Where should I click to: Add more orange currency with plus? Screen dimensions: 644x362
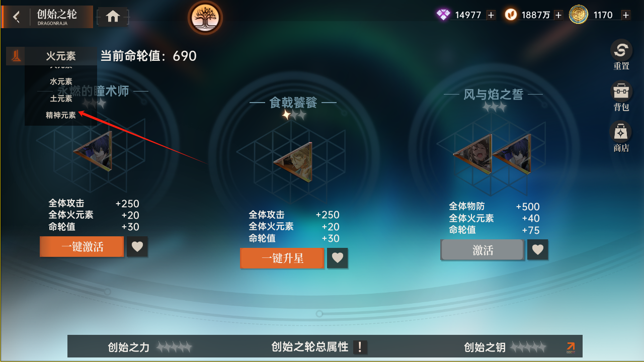coord(558,15)
